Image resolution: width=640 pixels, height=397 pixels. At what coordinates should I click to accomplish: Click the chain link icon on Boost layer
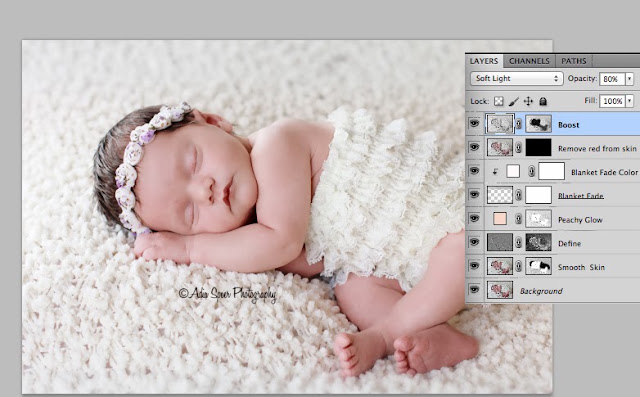click(518, 124)
